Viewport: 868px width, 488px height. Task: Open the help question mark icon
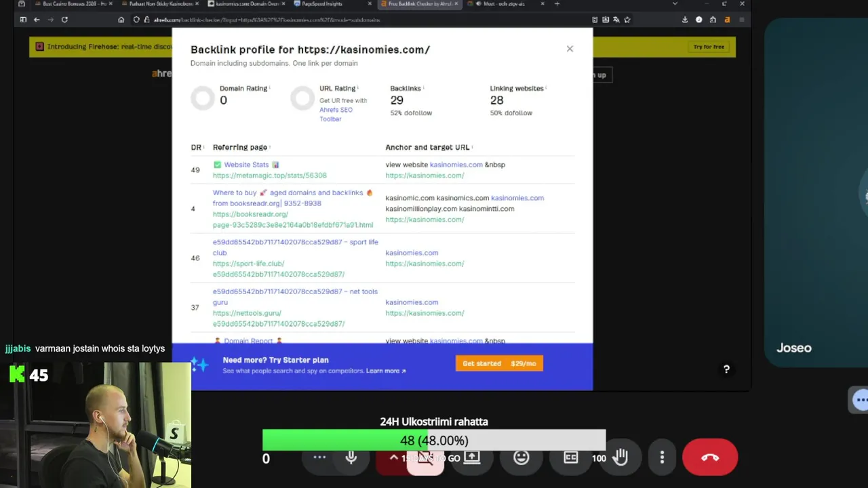click(x=726, y=369)
